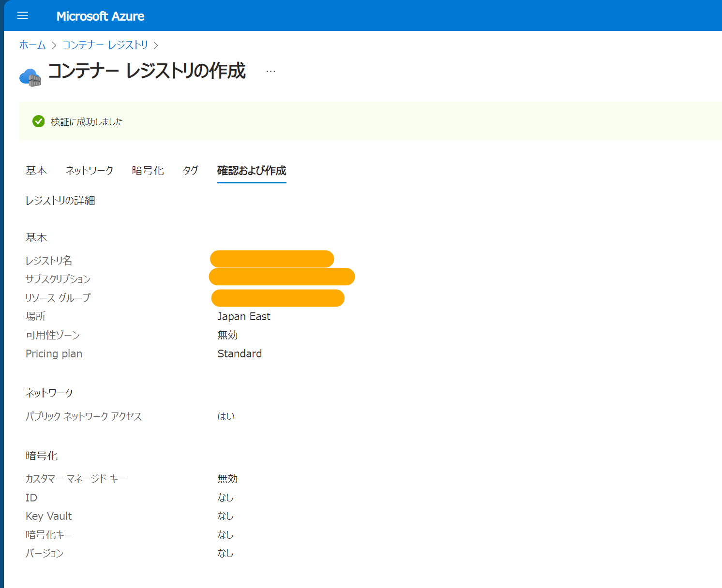Click the redacted サブスクリプション value

click(x=282, y=277)
